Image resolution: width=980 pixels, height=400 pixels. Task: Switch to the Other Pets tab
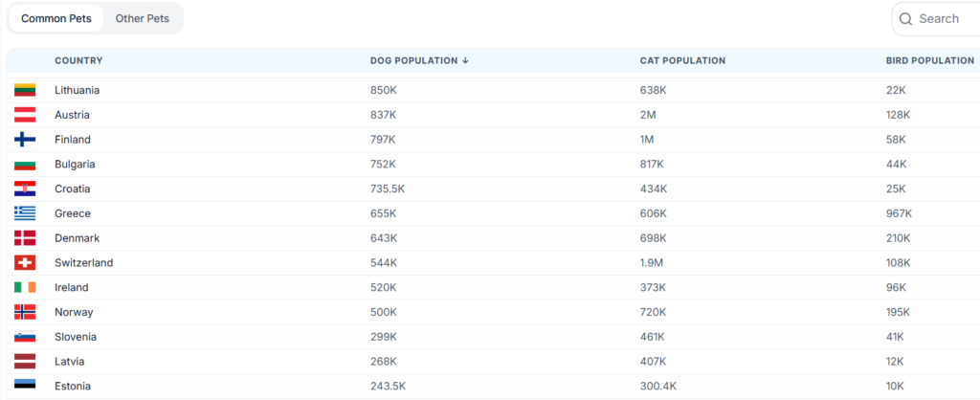point(142,19)
